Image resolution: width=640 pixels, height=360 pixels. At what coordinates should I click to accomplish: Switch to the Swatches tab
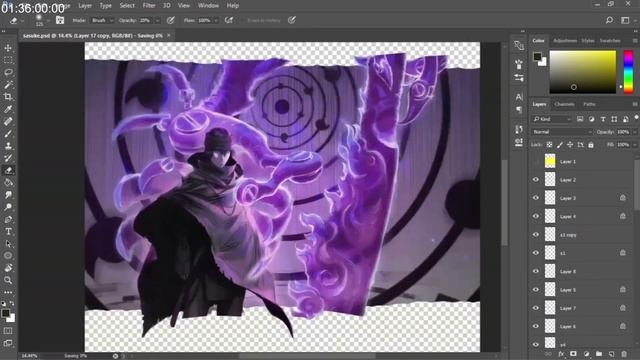(x=610, y=41)
